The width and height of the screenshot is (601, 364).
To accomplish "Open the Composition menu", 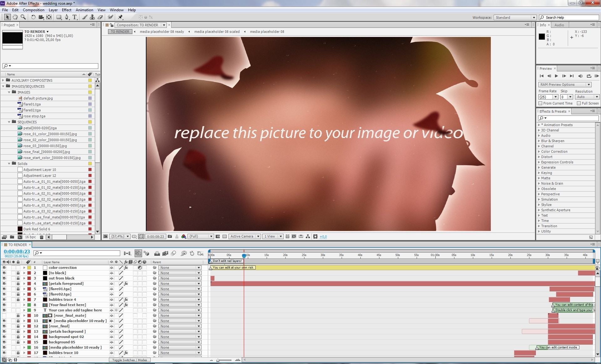I will point(33,10).
